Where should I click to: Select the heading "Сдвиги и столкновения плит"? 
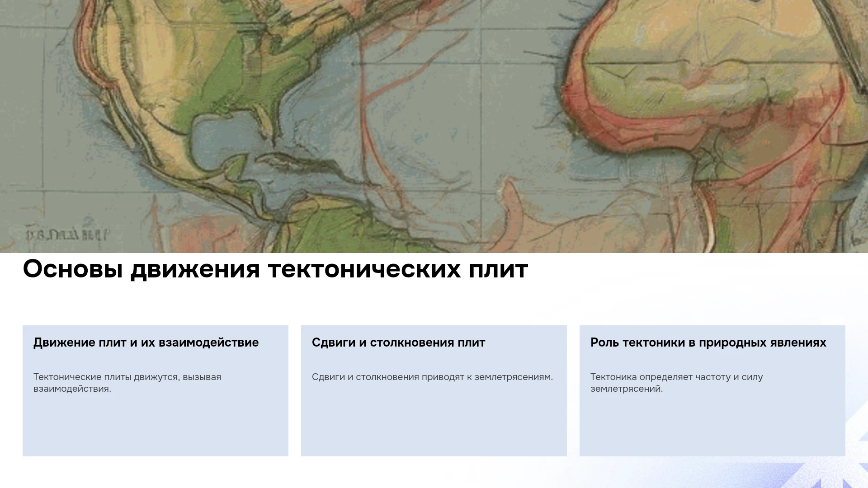(398, 343)
